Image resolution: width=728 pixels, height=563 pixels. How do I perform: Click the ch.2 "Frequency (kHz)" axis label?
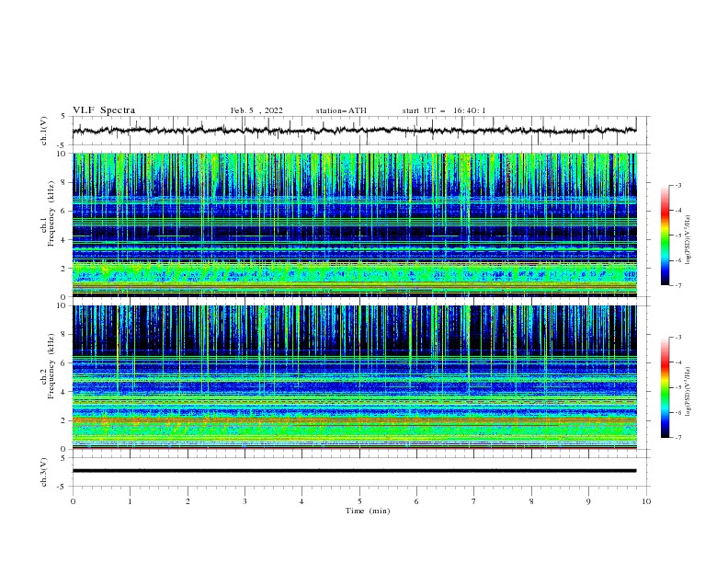pos(51,365)
